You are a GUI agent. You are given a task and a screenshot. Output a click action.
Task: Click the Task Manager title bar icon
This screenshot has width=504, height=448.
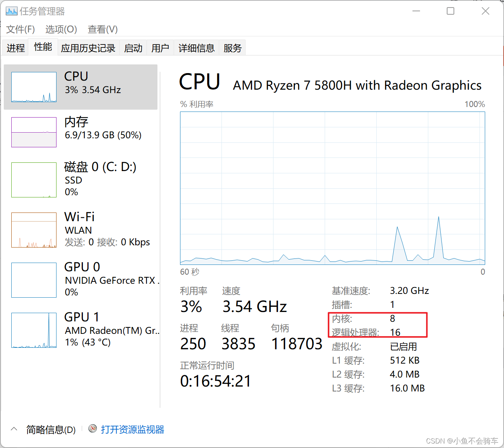click(x=12, y=11)
